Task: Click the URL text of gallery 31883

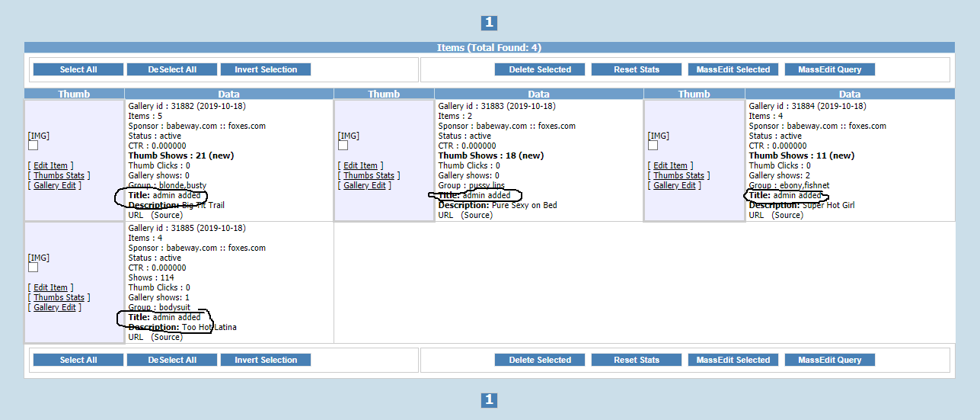Action: pos(445,215)
